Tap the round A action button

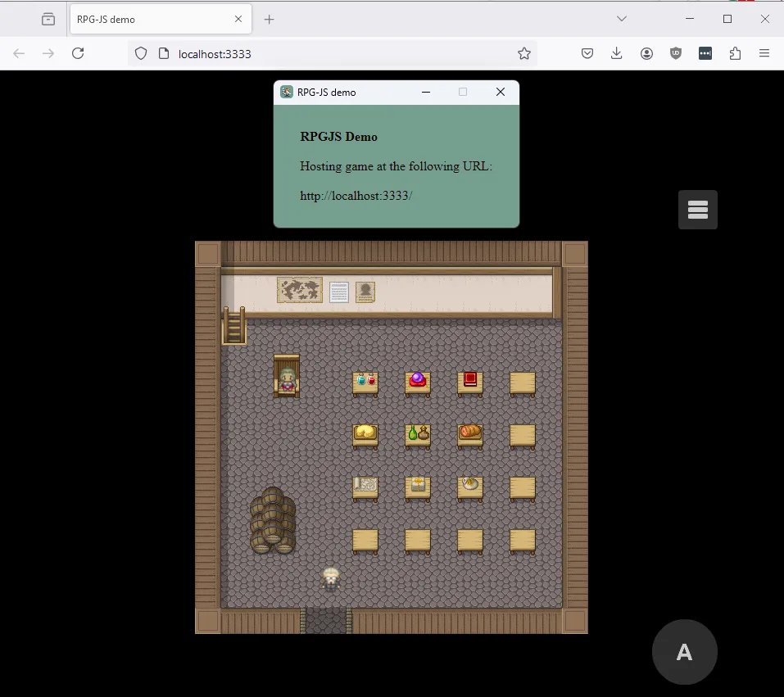685,652
